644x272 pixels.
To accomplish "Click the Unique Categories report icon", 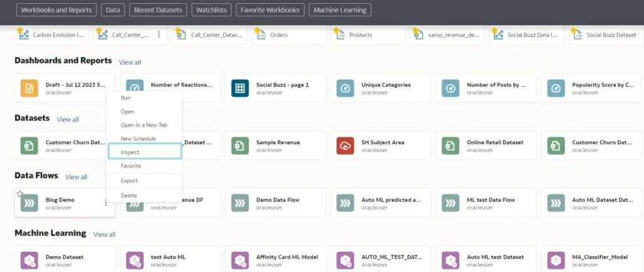I will pyautogui.click(x=345, y=88).
